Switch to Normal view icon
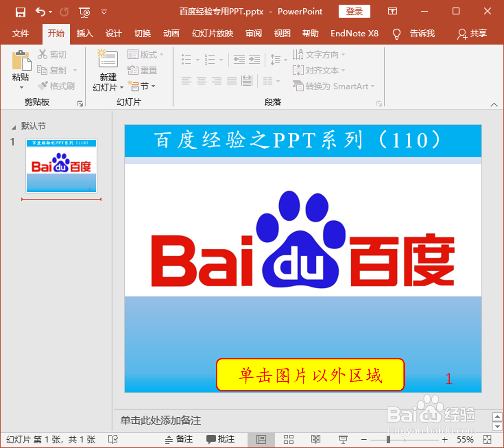 click(x=261, y=439)
